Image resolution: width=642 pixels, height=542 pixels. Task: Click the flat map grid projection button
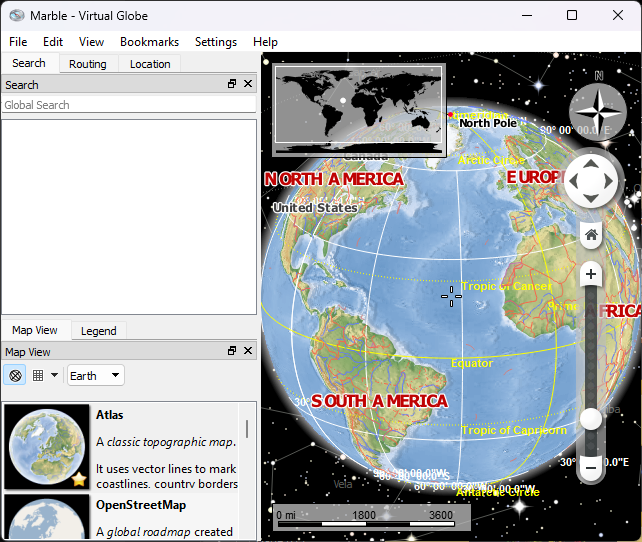tap(38, 376)
